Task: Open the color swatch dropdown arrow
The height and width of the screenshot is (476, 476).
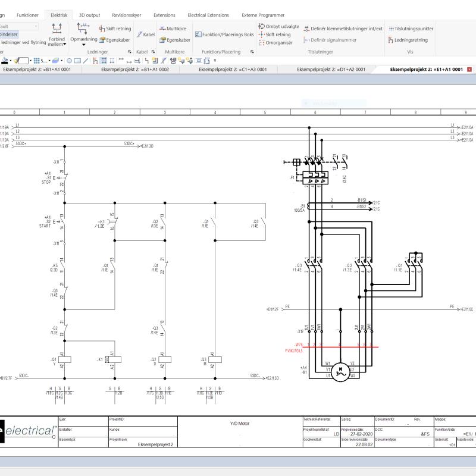Action: pyautogui.click(x=30, y=61)
